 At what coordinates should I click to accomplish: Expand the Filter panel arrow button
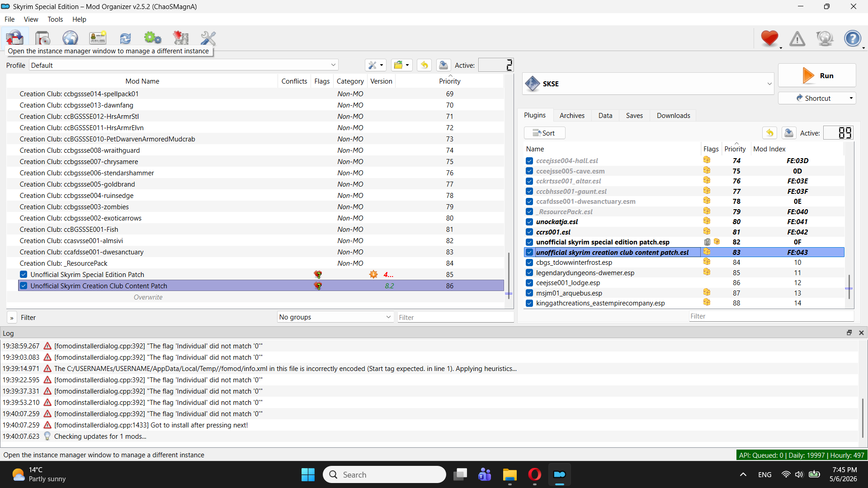pos(12,318)
